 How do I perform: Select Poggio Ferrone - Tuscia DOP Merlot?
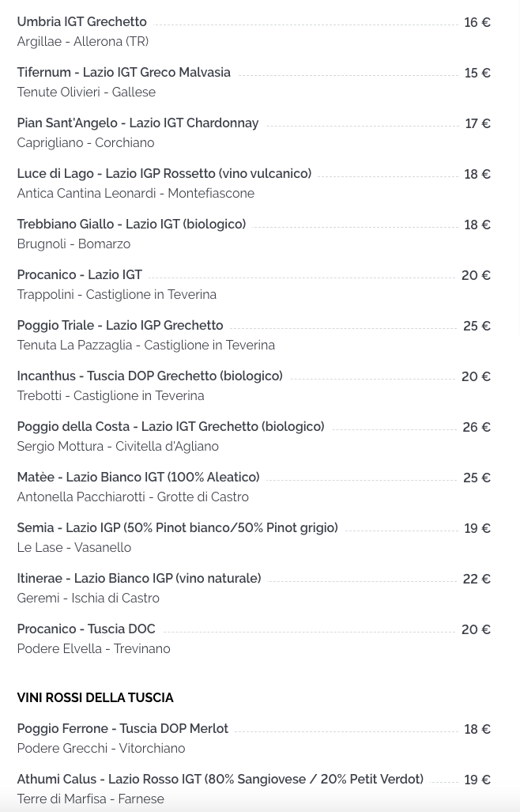(x=122, y=729)
